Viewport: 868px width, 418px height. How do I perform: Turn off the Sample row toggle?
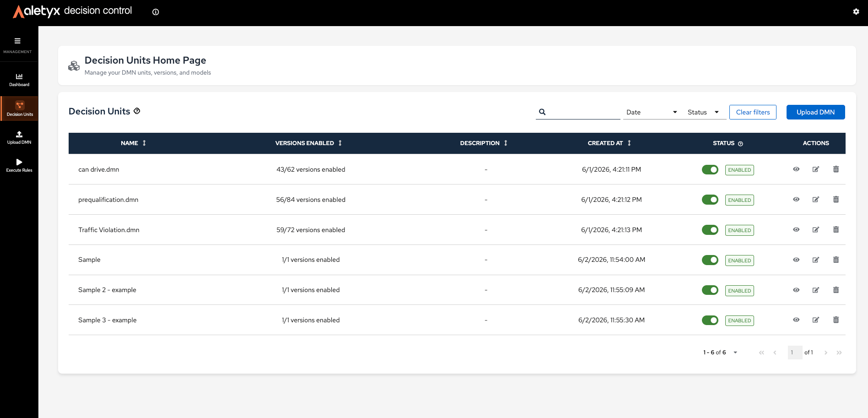tap(710, 260)
